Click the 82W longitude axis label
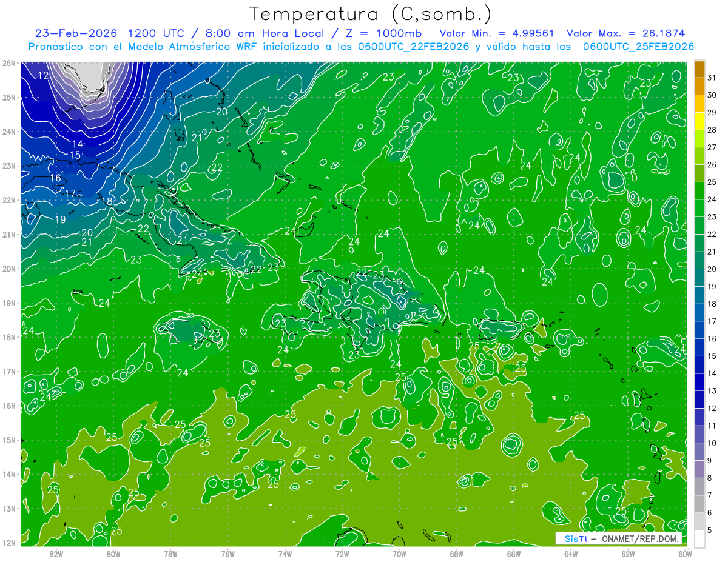Image resolution: width=728 pixels, height=562 pixels. point(56,553)
